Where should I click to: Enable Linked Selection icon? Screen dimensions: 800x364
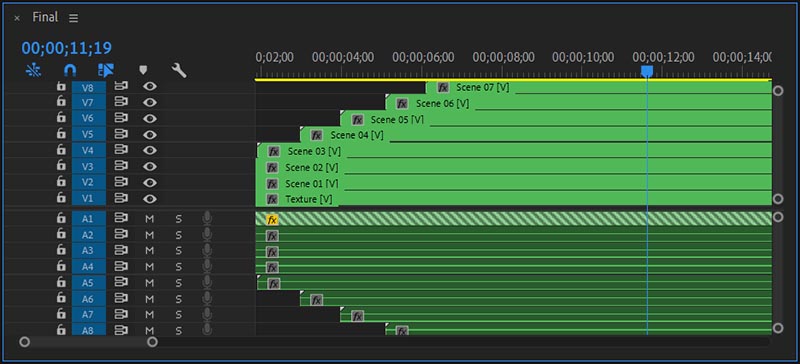[106, 70]
